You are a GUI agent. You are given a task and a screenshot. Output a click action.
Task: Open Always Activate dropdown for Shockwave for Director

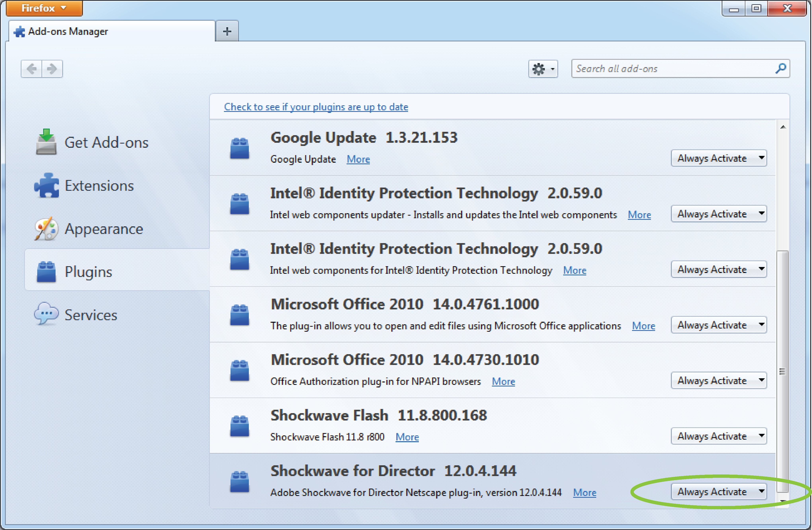(719, 492)
